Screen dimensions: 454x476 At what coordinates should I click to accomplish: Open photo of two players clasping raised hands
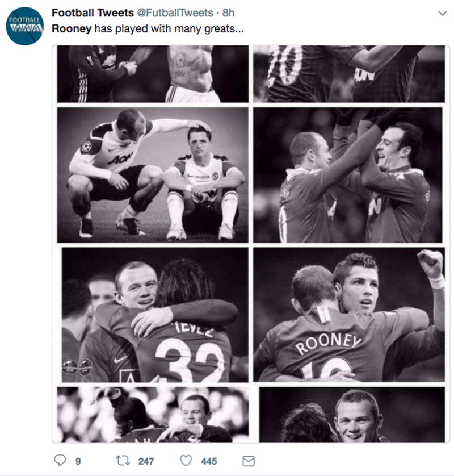(349, 175)
